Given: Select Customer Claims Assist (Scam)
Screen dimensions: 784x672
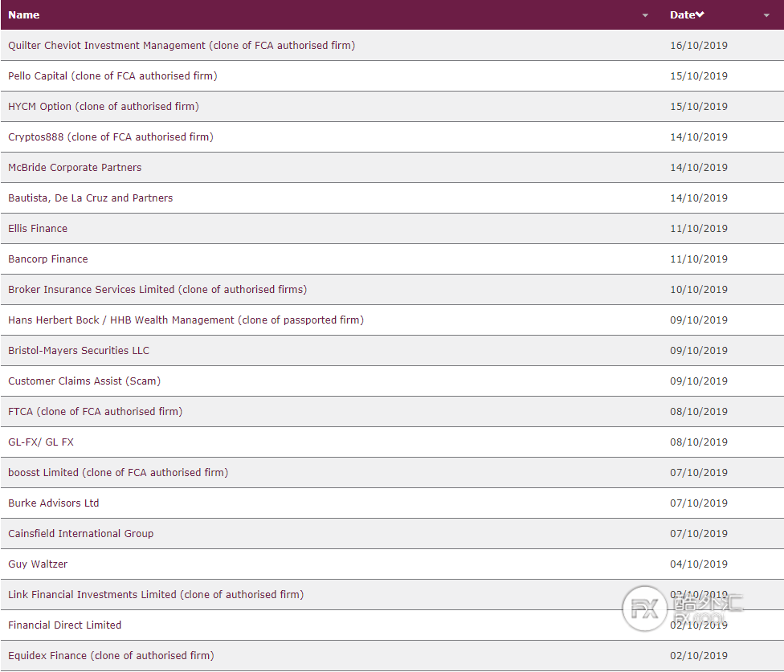Looking at the screenshot, I should (x=84, y=381).
